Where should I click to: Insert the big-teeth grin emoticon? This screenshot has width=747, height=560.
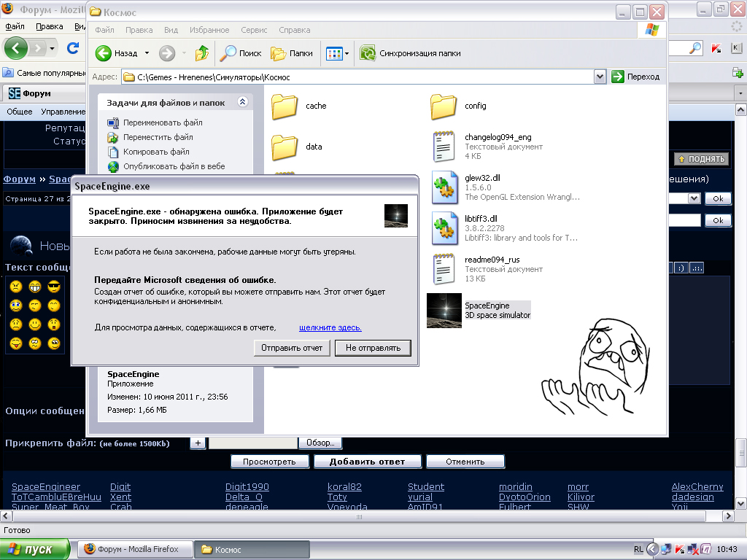pyautogui.click(x=35, y=287)
